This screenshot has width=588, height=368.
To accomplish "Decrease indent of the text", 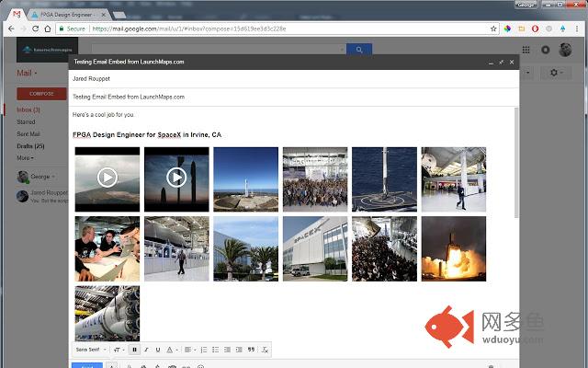I will click(x=227, y=350).
